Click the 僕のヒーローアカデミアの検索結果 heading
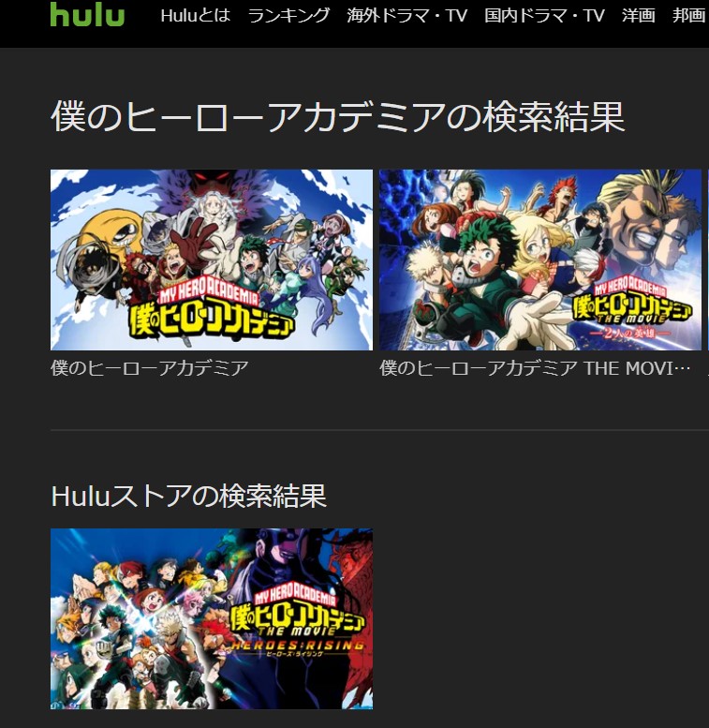The image size is (709, 728). coord(337,116)
